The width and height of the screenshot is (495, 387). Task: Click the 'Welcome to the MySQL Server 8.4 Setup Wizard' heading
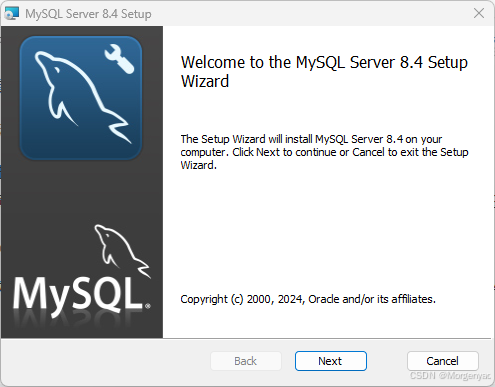tap(324, 72)
